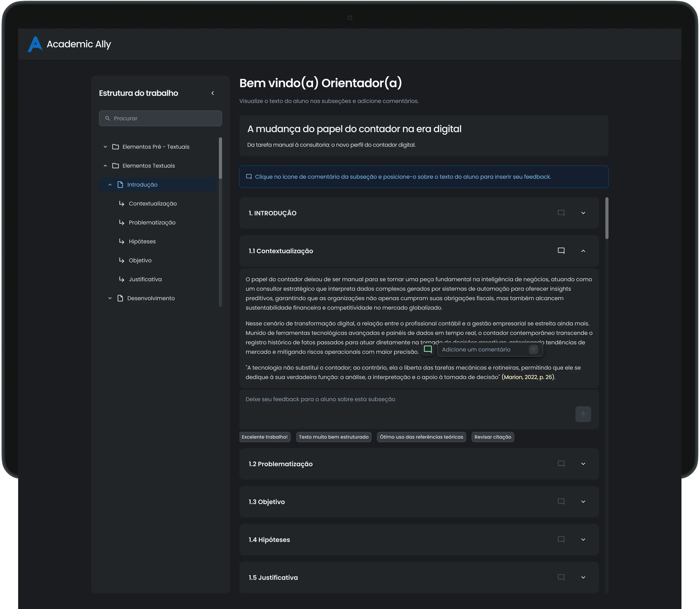Select Objetivo in the structure tree
Screen dimensions: 700x609
coord(140,260)
